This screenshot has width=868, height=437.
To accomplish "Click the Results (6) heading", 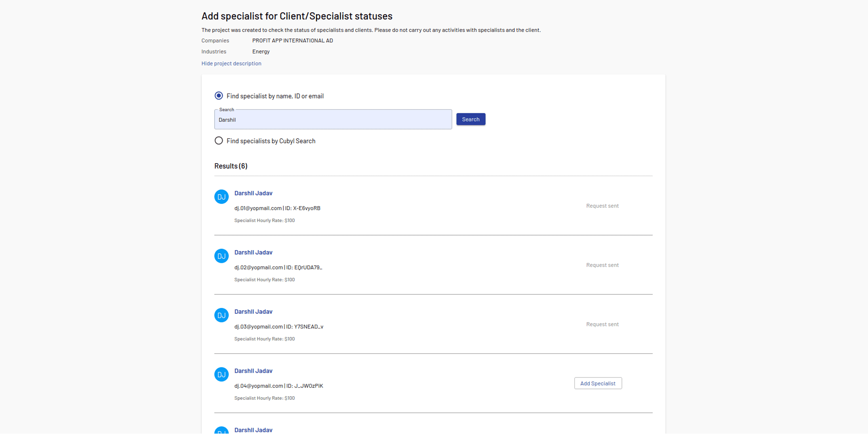I will click(231, 166).
